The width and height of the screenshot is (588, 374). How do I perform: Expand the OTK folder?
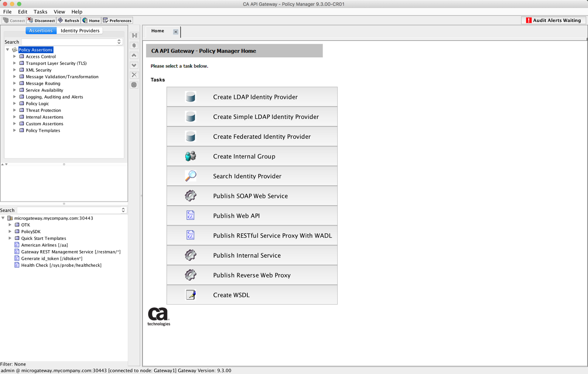coord(10,225)
